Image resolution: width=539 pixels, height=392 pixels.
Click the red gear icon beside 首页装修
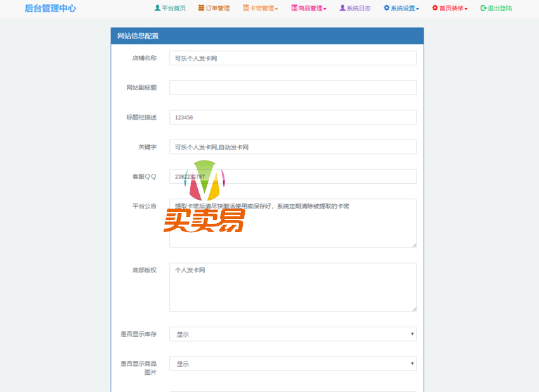click(x=435, y=8)
